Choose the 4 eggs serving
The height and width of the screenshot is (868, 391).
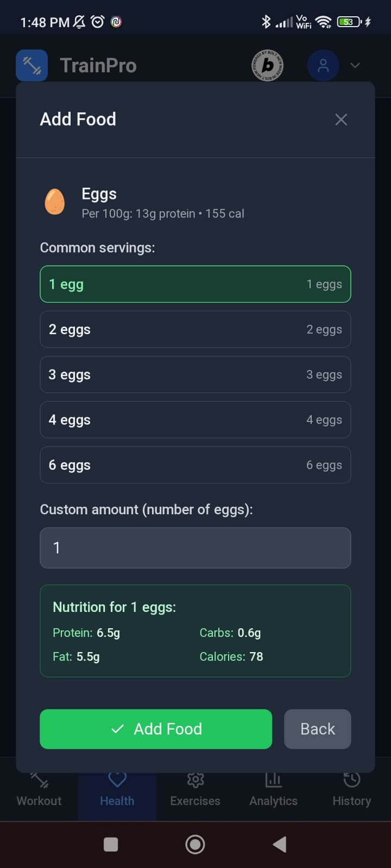195,420
